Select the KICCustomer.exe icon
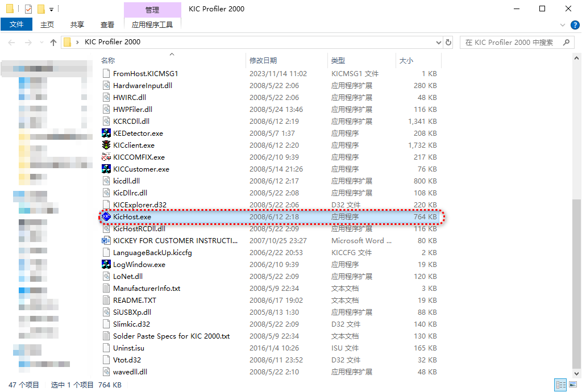 (x=106, y=169)
